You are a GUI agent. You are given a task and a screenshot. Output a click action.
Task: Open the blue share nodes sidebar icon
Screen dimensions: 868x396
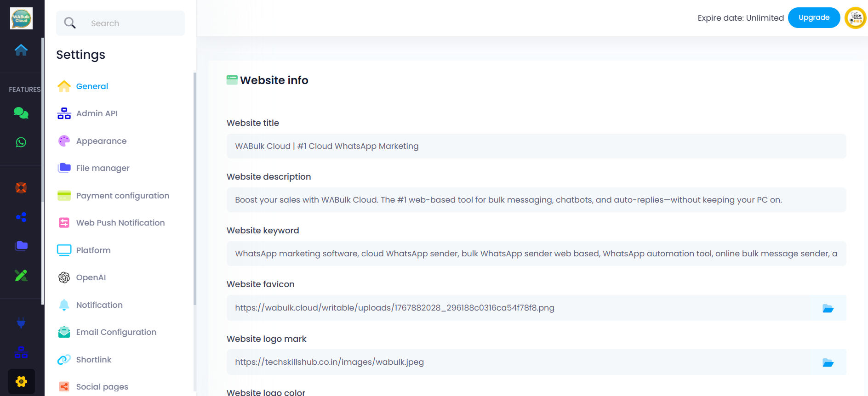(x=21, y=217)
